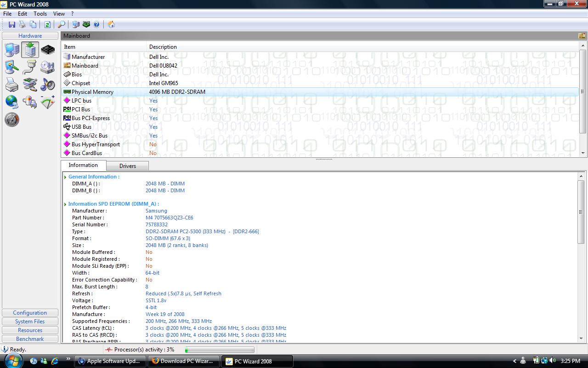This screenshot has width=588, height=368.
Task: Open the File menu
Action: 7,14
